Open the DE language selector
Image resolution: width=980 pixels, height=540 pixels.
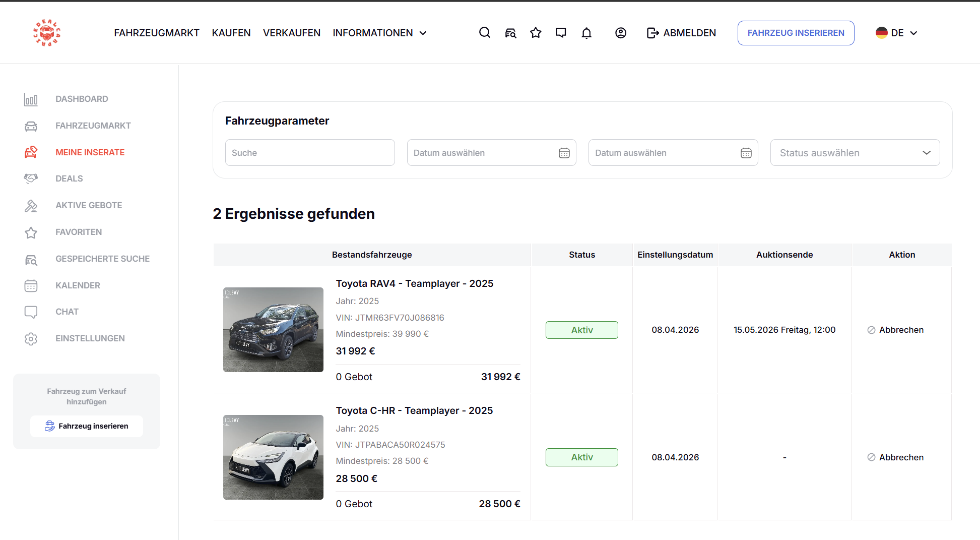click(896, 33)
